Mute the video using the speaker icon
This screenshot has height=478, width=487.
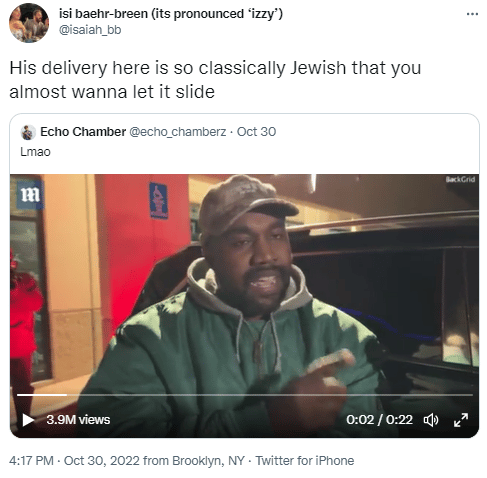coord(431,420)
